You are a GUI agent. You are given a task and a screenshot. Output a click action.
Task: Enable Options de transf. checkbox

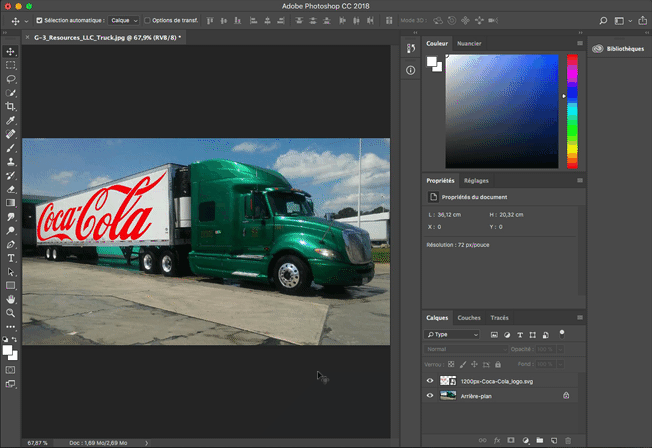[147, 20]
